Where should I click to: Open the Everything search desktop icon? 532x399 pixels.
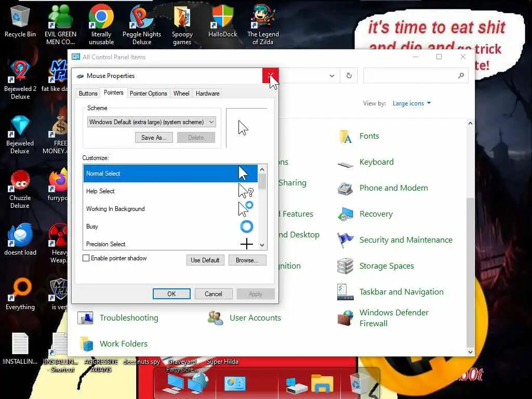20,294
